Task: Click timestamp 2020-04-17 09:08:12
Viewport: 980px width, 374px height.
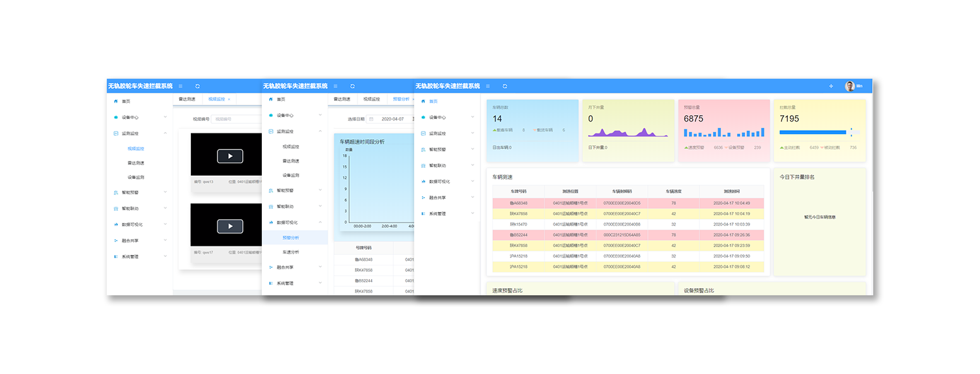Action: [732, 267]
